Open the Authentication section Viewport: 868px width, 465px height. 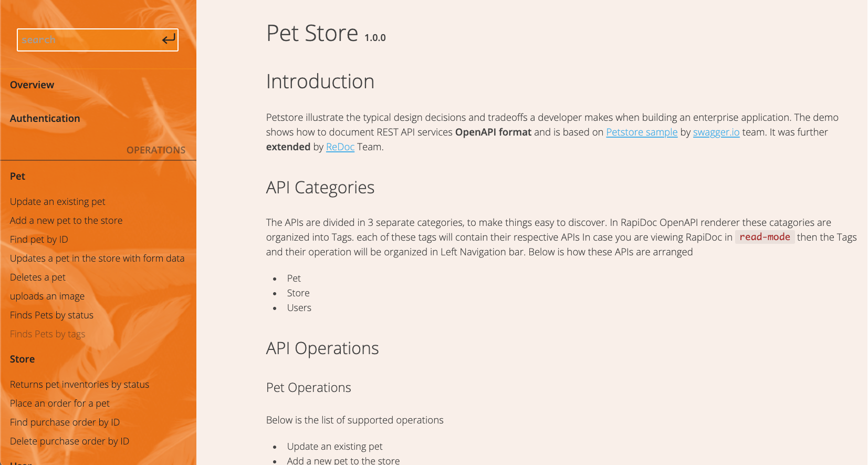(45, 118)
